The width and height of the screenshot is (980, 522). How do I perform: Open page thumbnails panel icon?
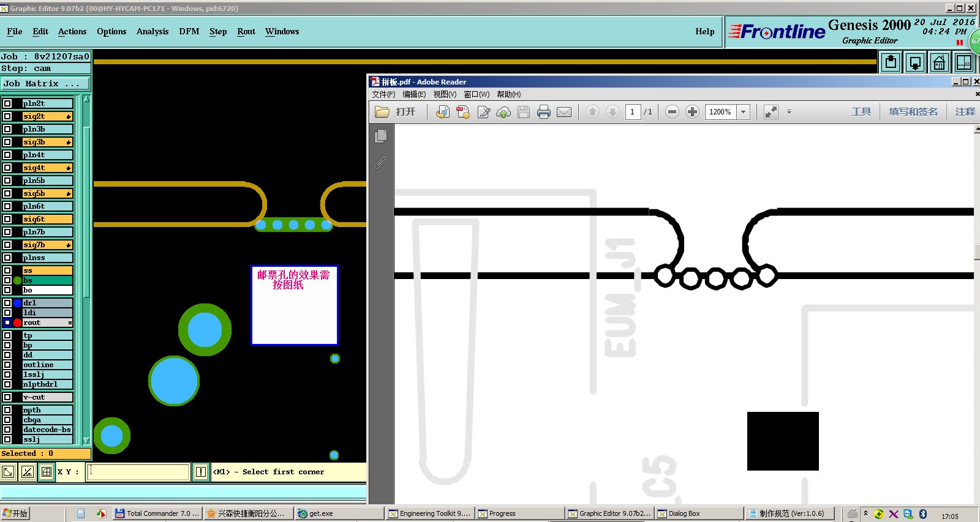(380, 136)
